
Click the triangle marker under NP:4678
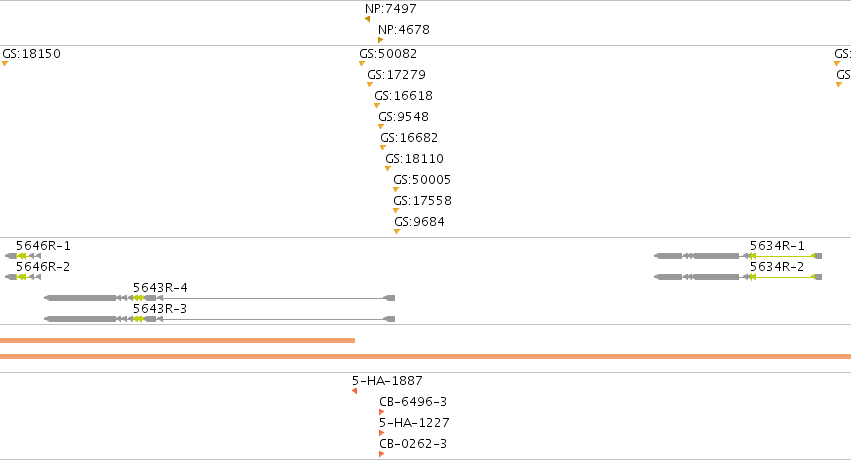click(x=380, y=40)
